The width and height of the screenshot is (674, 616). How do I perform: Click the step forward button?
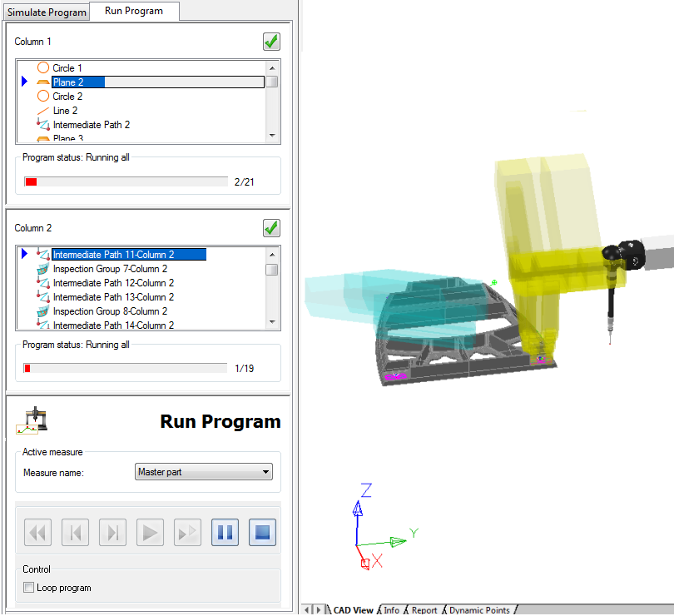tap(112, 533)
